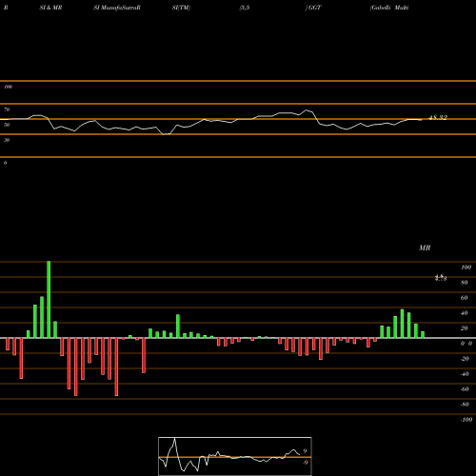Viewport: 476px width, 476px height.
Task: Click the '-100' label on MR axis
Action: click(466, 420)
